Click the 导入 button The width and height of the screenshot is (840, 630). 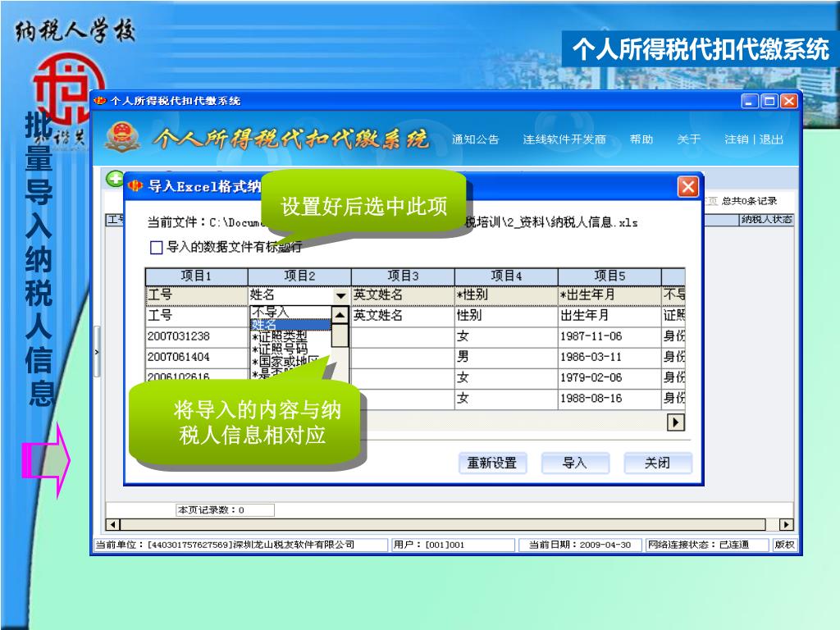point(575,463)
